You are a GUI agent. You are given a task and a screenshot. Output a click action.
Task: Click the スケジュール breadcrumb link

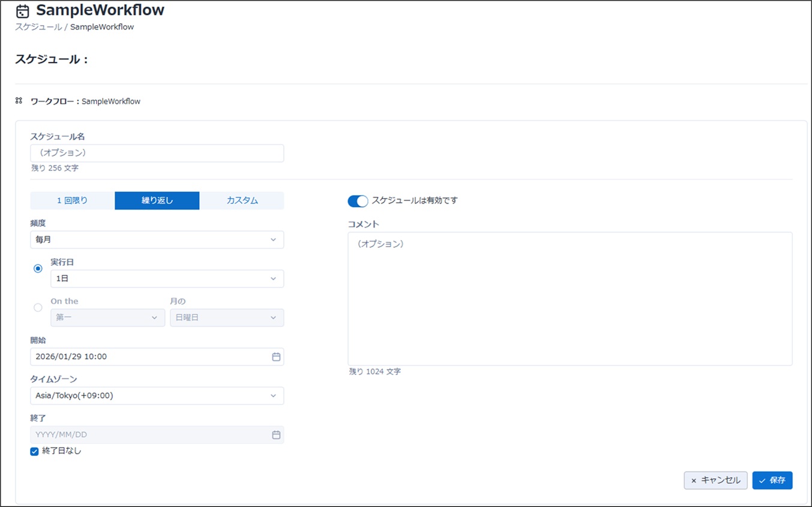[38, 27]
